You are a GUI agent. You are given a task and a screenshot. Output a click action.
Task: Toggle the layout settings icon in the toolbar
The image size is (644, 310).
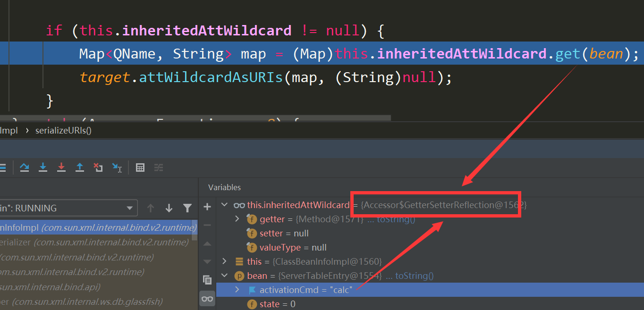[x=158, y=168]
